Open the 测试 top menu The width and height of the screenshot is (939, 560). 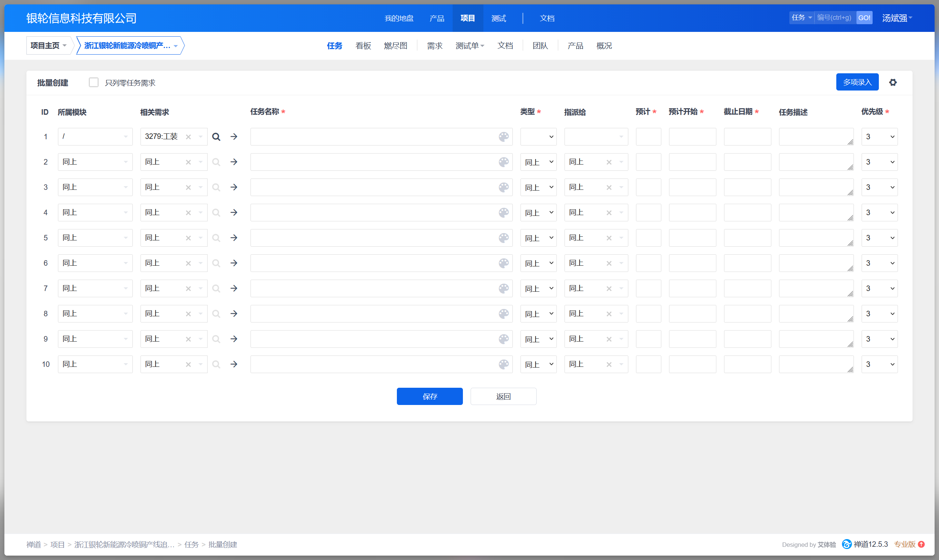(498, 18)
